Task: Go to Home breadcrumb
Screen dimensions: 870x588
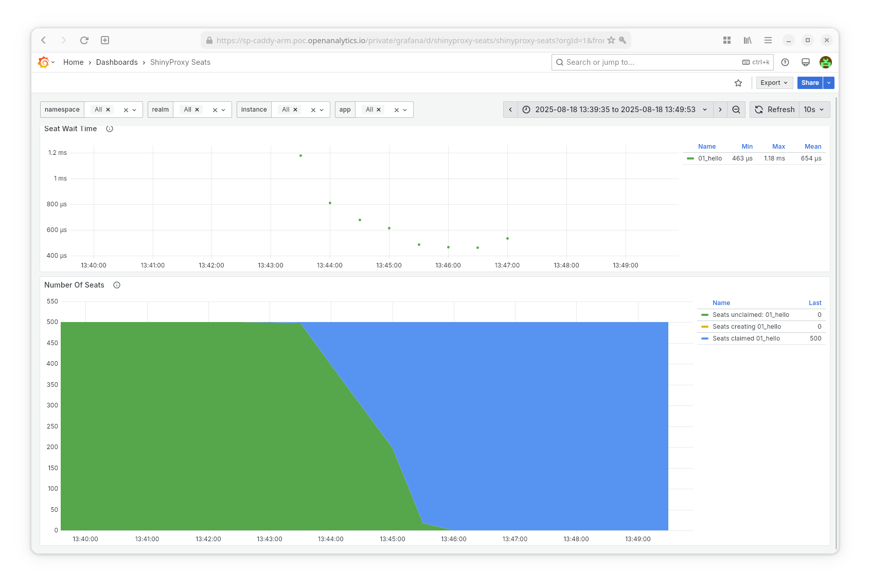Action: coord(73,62)
